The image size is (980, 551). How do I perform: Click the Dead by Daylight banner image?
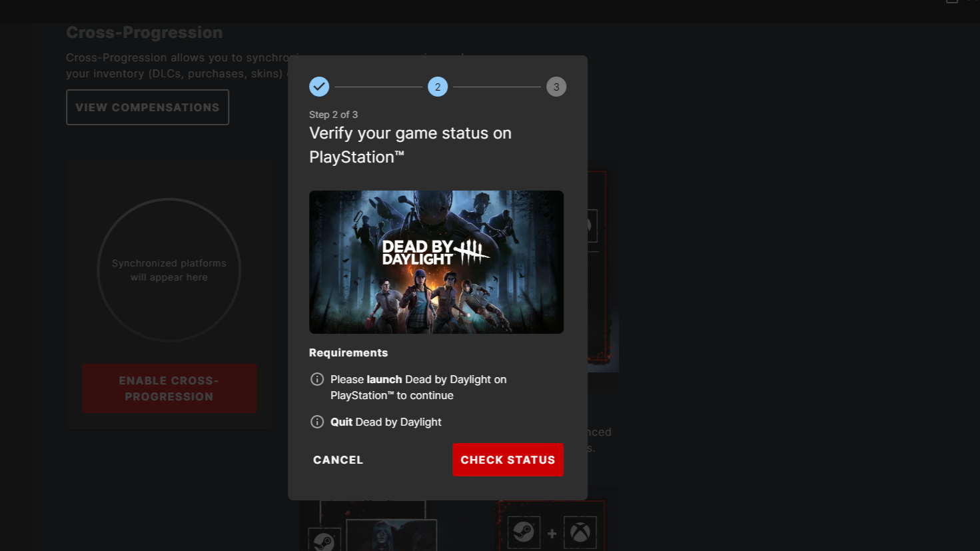point(436,262)
